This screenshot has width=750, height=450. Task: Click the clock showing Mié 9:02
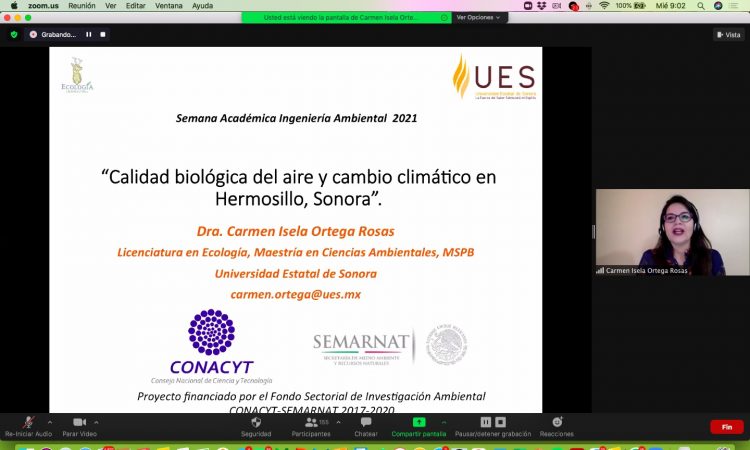coord(671,6)
